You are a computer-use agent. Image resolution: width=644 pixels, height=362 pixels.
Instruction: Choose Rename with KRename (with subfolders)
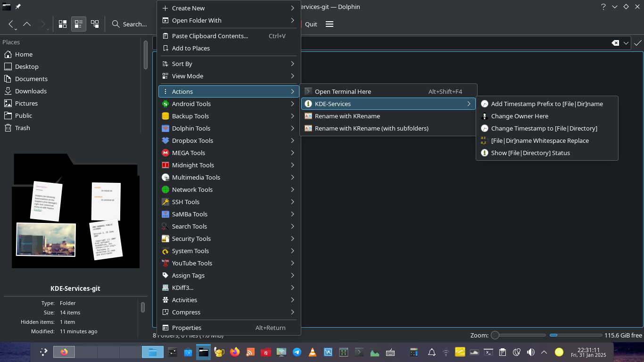pyautogui.click(x=388, y=128)
